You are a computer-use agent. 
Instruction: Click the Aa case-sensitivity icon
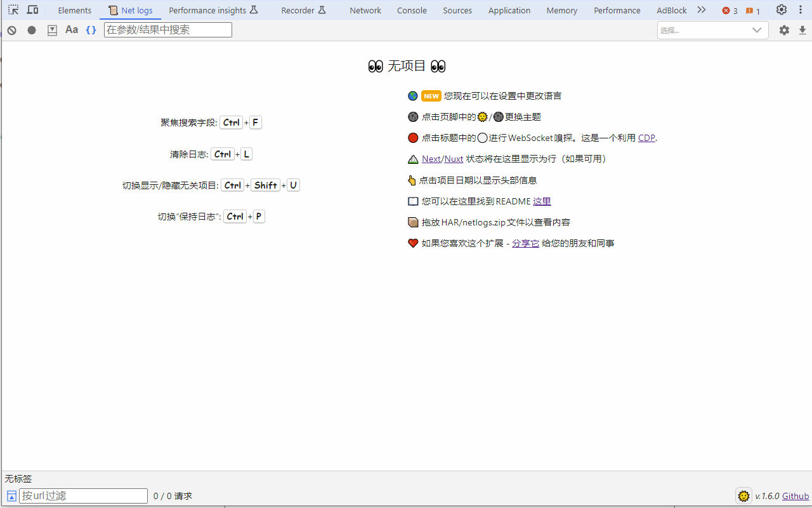(x=71, y=29)
